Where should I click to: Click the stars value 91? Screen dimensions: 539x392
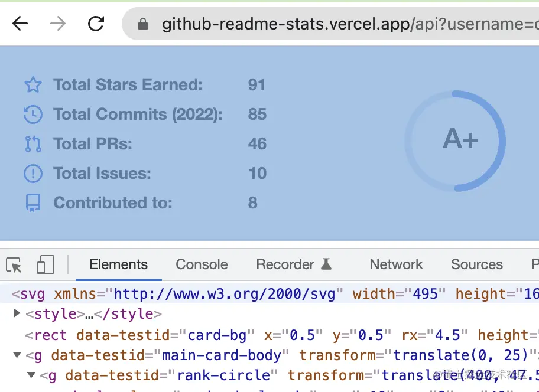256,85
